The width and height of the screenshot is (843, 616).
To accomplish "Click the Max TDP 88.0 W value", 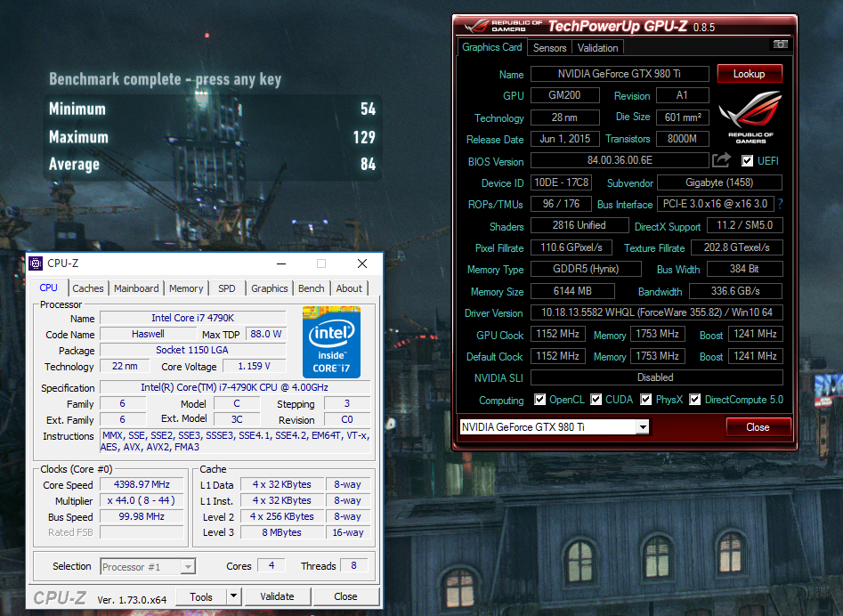I will [x=265, y=334].
